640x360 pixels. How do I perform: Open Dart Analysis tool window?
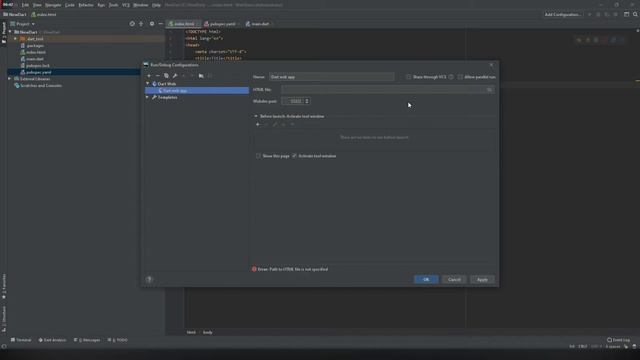52,340
